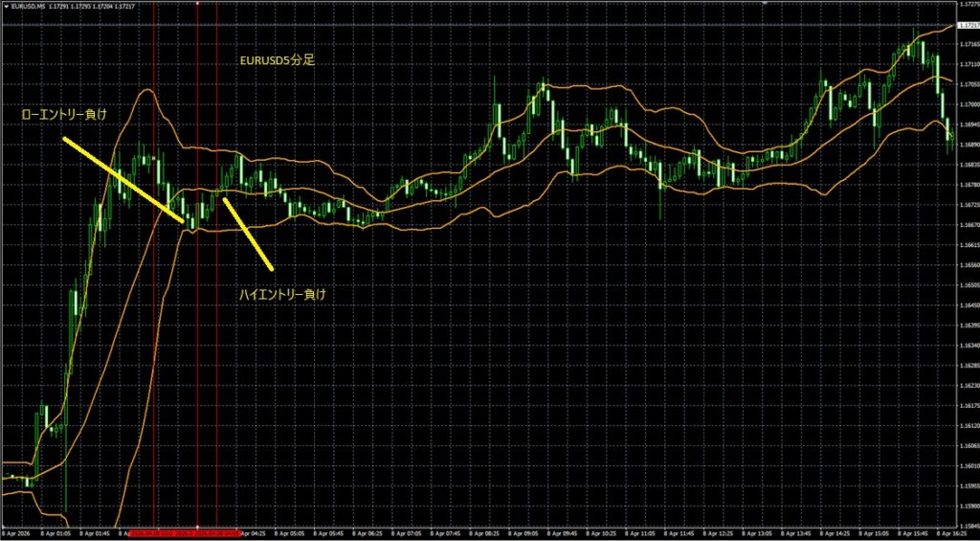This screenshot has height=541, width=980.
Task: Click the 1.16120 price axis label
Action: (969, 425)
